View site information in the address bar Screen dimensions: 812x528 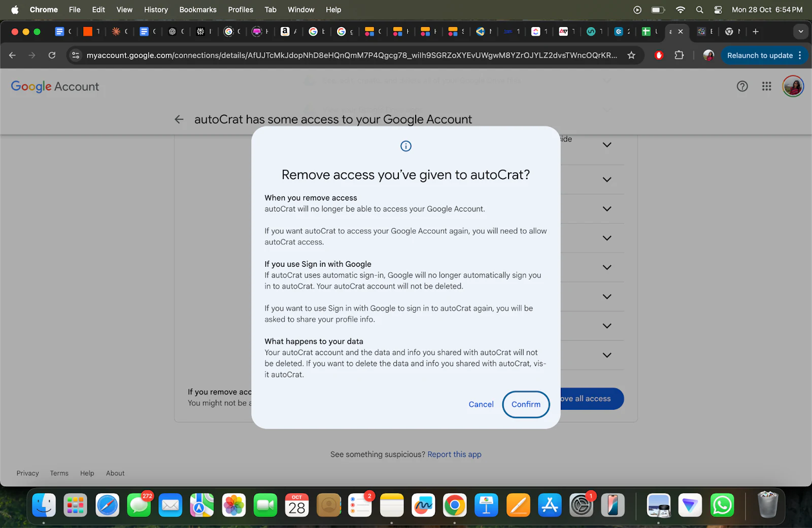76,55
